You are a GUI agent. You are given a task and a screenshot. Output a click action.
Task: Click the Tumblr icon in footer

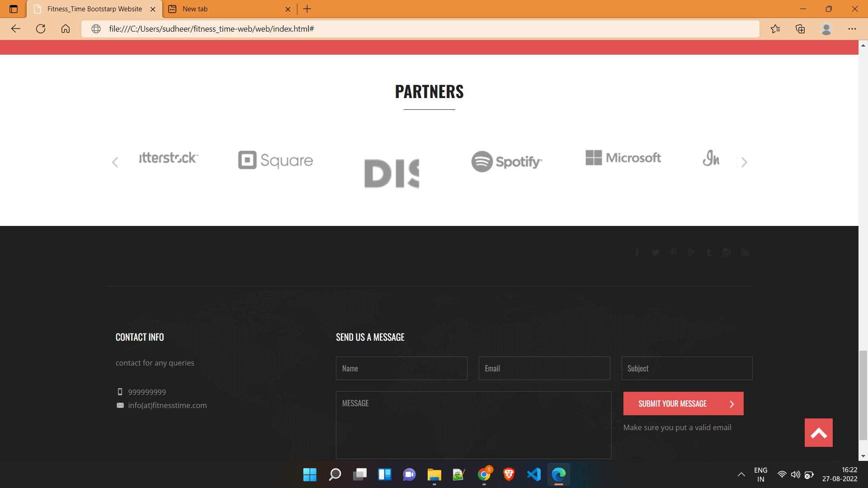coord(708,253)
